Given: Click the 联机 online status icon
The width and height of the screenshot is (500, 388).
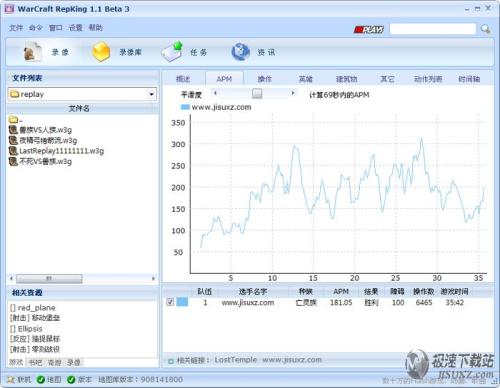Looking at the screenshot, I should (11, 380).
